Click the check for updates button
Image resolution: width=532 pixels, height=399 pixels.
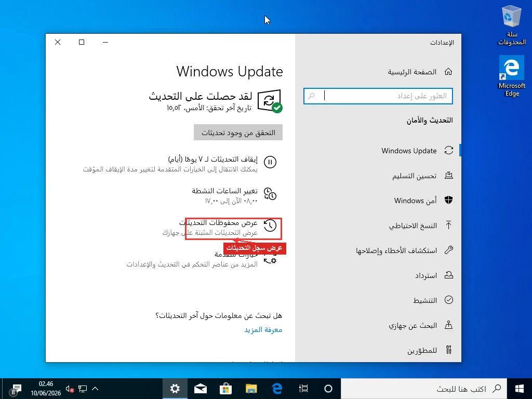point(238,132)
